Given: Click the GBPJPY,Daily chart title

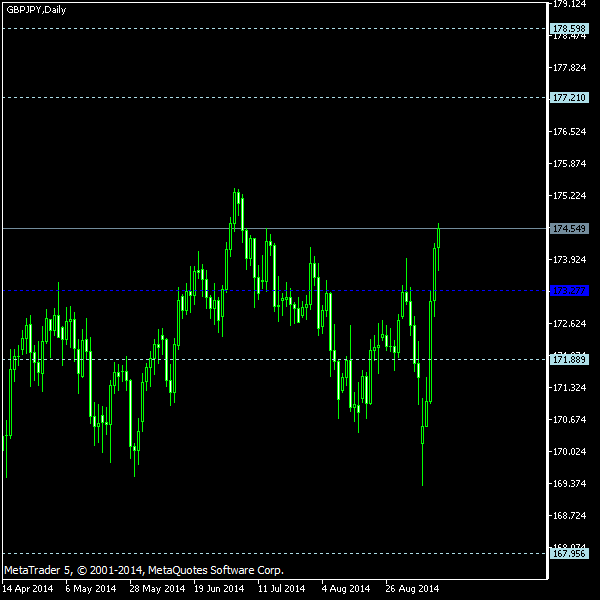Looking at the screenshot, I should [36, 10].
